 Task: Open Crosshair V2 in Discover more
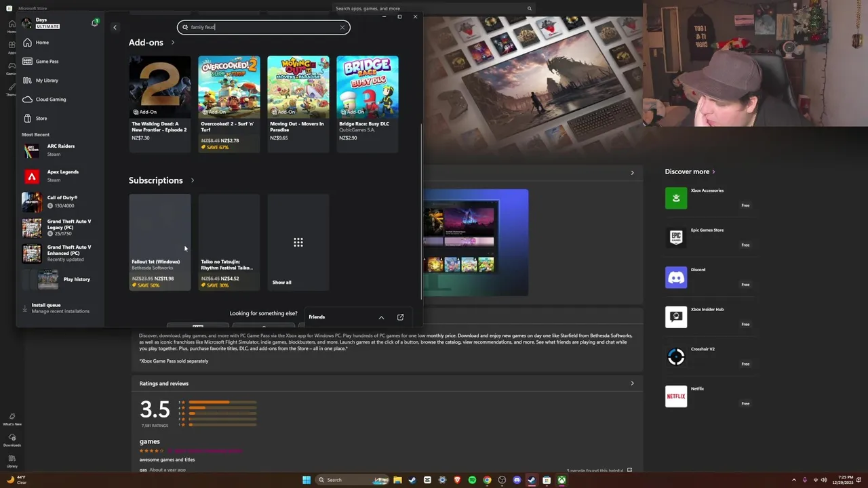click(711, 357)
